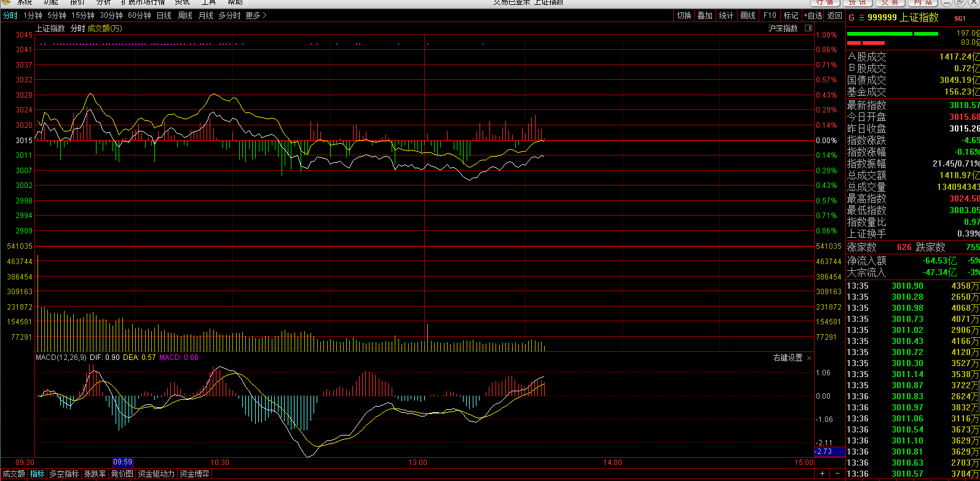
Task: Switch to the 周线 weekly chart
Action: pos(185,16)
